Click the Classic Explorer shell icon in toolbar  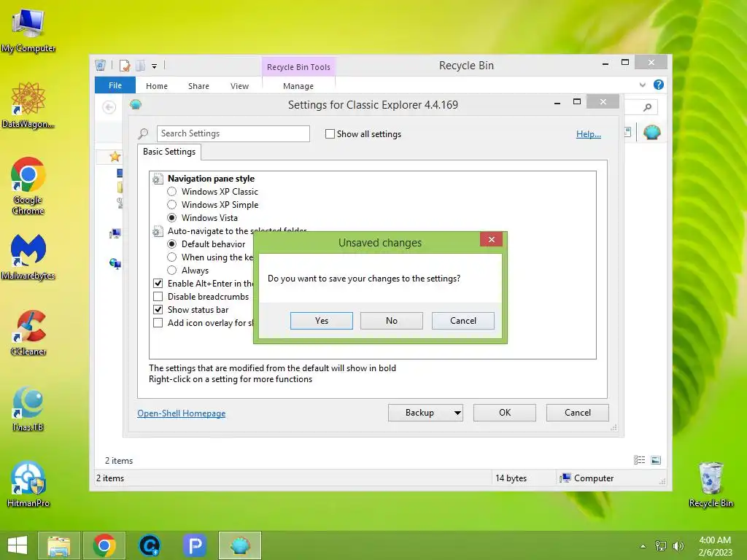pos(651,133)
